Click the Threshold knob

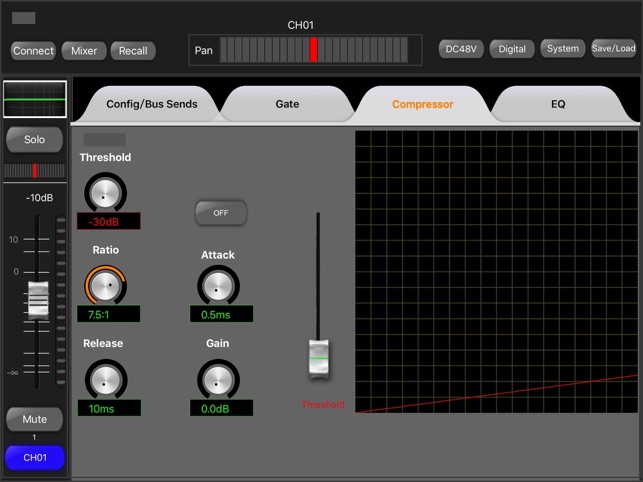click(105, 193)
